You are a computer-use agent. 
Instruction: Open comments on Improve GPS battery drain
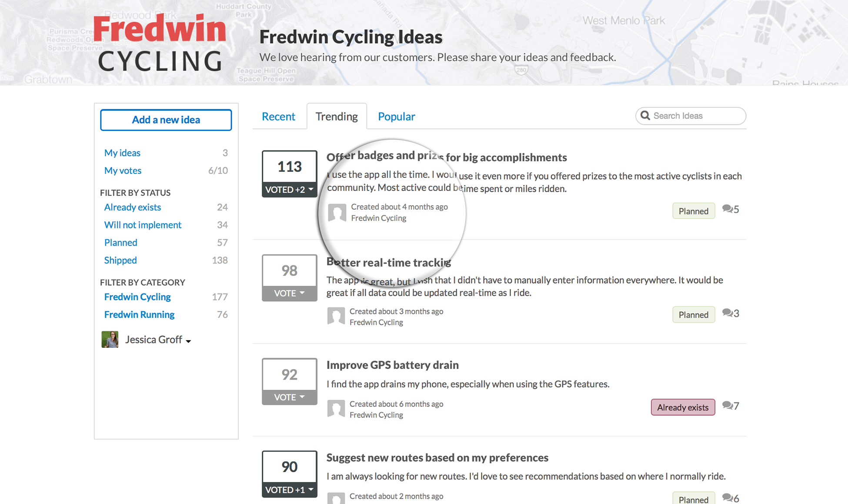coord(731,406)
